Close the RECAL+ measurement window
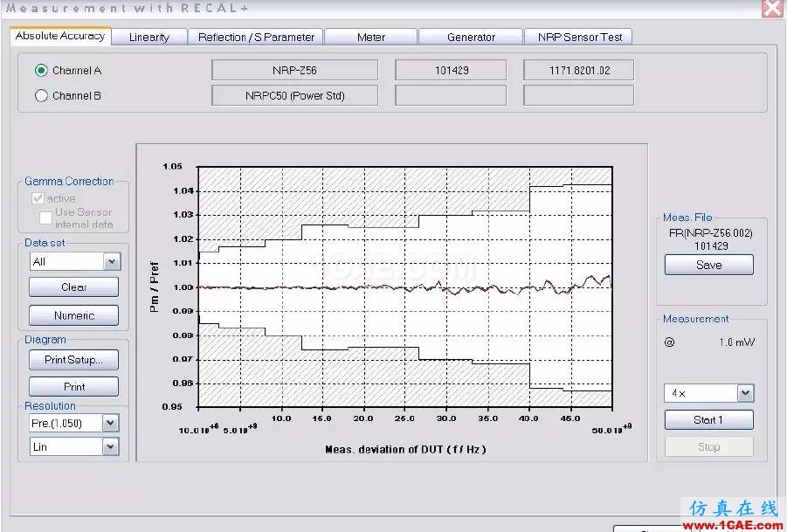 coord(772,9)
